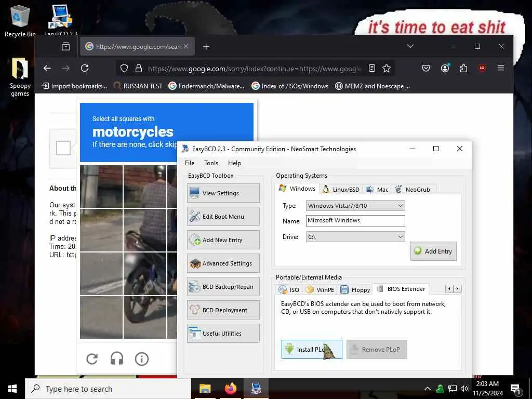The height and width of the screenshot is (399, 532).
Task: Open Import bookmarks bookmark item
Action: (74, 86)
